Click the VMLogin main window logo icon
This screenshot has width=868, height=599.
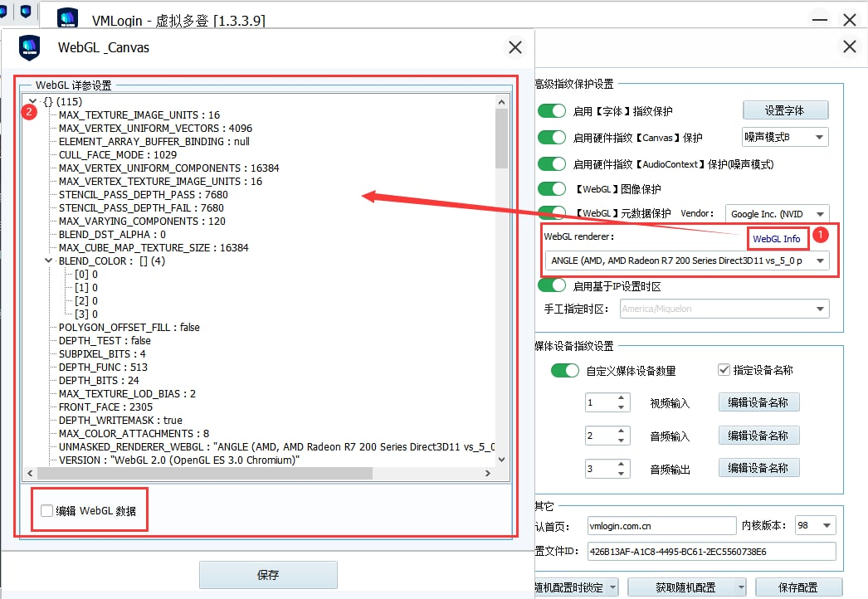[x=67, y=19]
